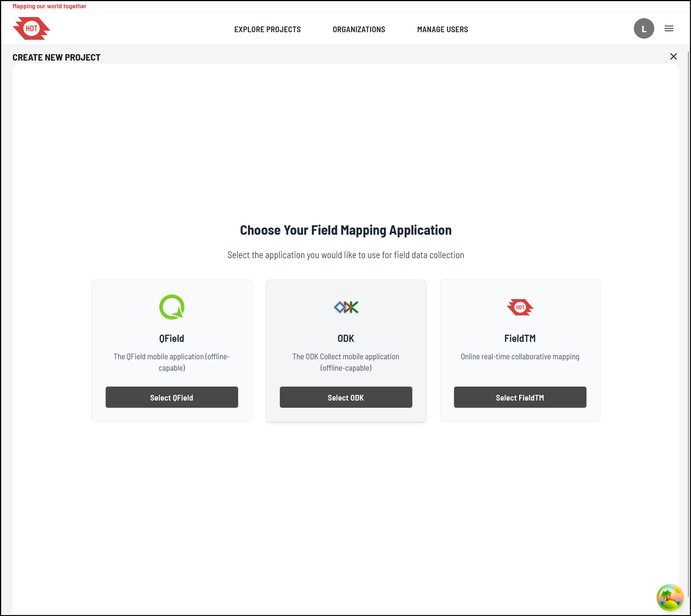
Task: Click the ODK logo icon
Action: (x=346, y=307)
